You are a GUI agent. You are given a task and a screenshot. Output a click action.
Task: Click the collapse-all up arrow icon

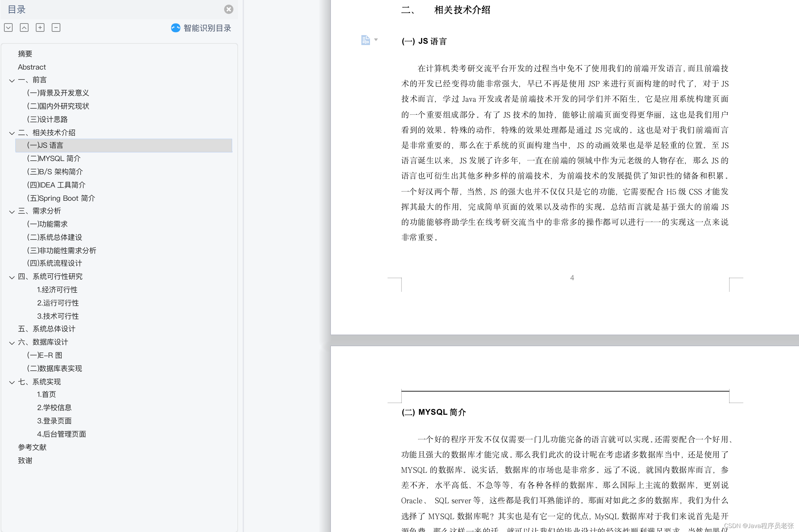coord(24,27)
